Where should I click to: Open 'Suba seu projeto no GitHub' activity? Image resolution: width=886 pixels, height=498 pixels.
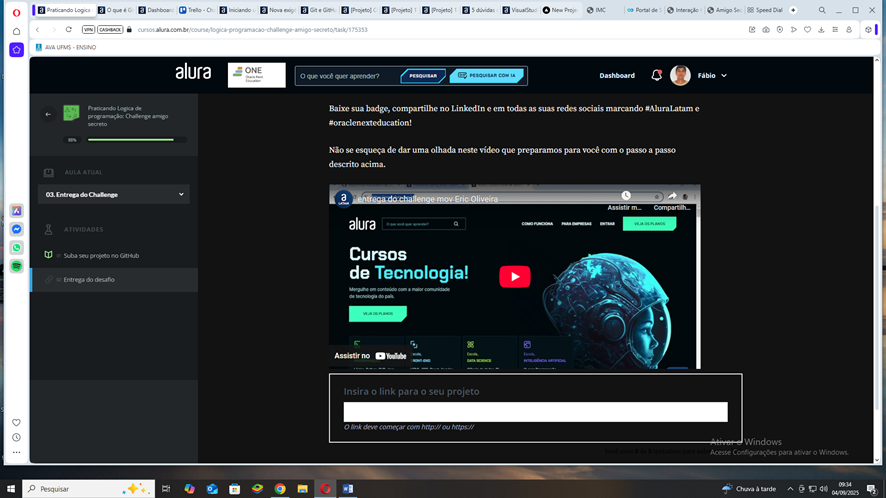pyautogui.click(x=101, y=256)
